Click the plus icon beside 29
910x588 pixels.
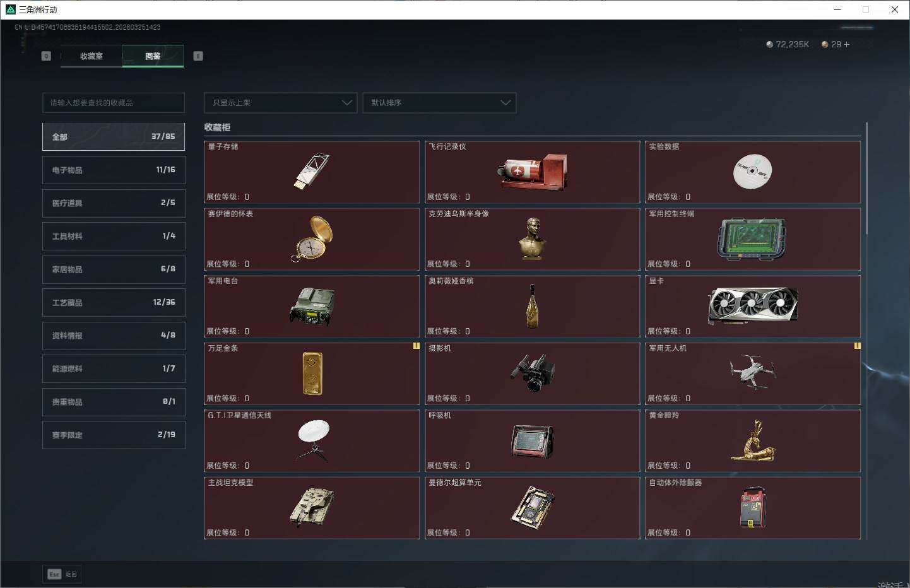(x=846, y=44)
